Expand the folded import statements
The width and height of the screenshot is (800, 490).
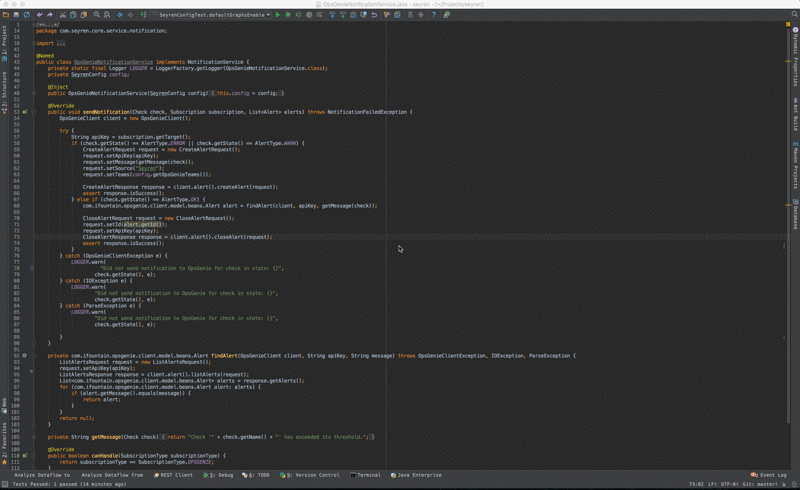[61, 44]
